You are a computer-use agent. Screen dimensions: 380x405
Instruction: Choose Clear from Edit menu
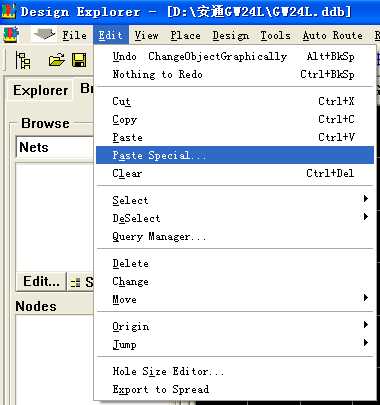click(x=235, y=173)
